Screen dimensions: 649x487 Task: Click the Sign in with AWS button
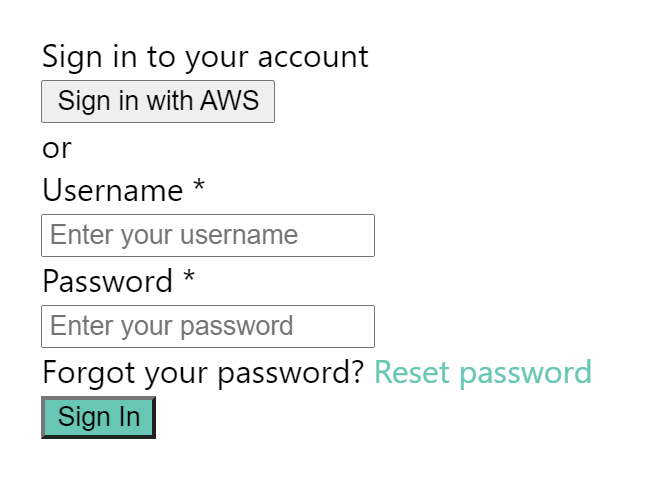(158, 101)
